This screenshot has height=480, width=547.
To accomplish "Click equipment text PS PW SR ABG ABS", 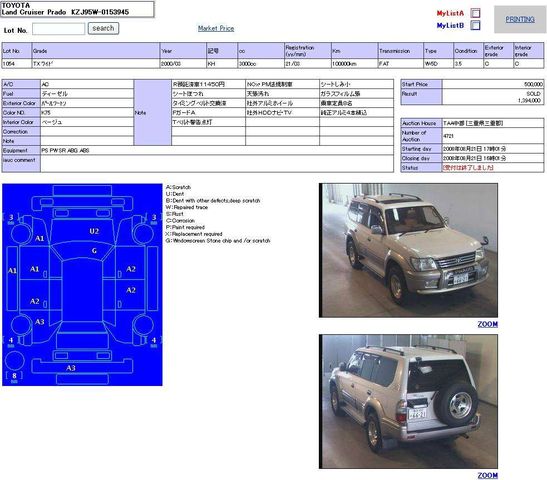I will point(65,150).
